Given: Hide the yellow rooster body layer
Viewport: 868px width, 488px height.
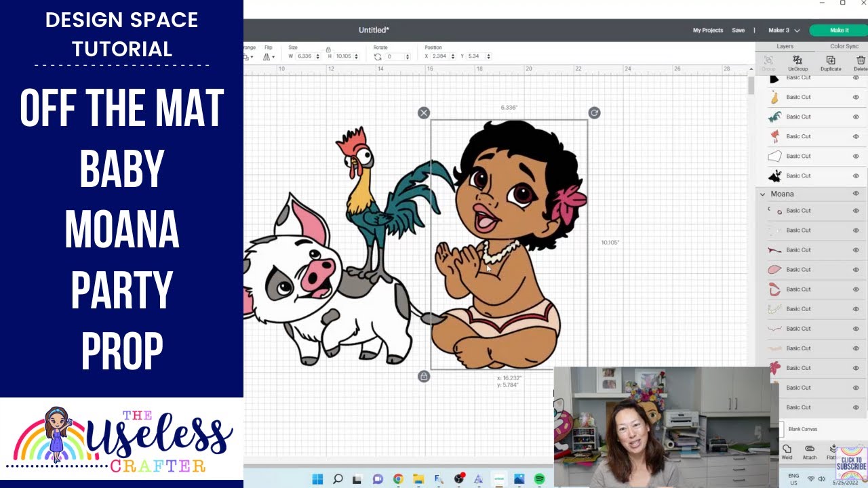Looking at the screenshot, I should [x=856, y=97].
